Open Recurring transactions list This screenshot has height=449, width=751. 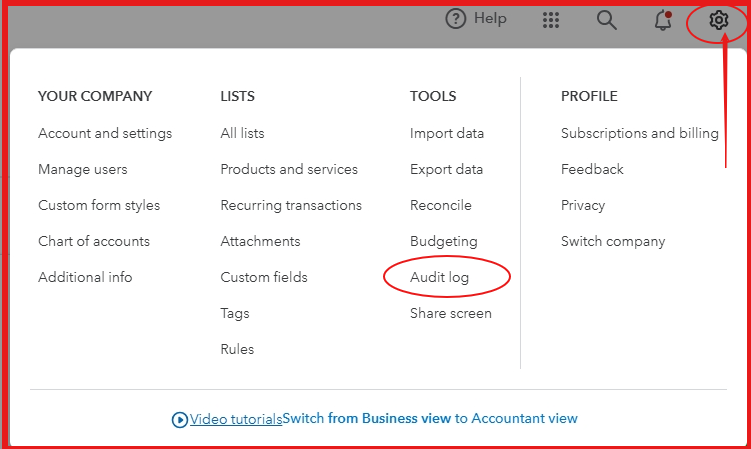pos(291,205)
